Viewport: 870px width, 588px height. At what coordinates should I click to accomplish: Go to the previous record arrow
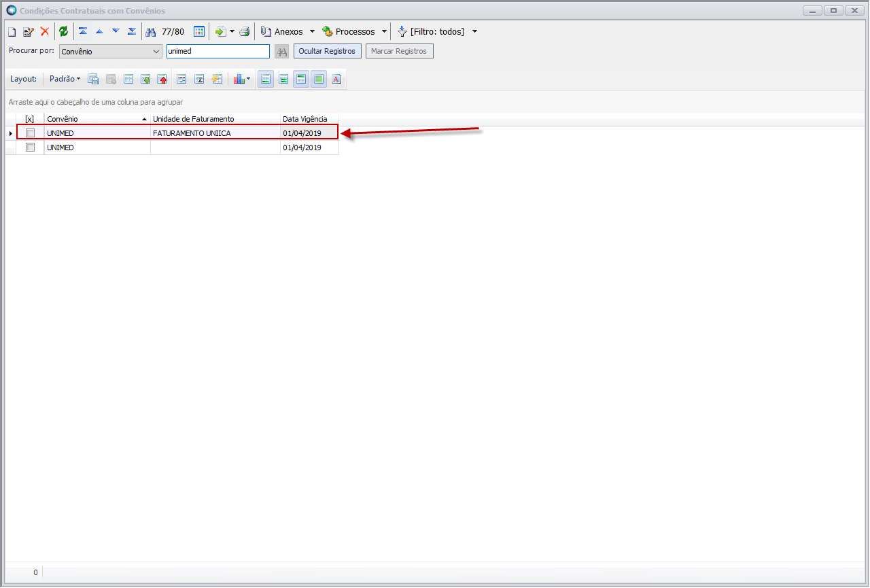99,31
